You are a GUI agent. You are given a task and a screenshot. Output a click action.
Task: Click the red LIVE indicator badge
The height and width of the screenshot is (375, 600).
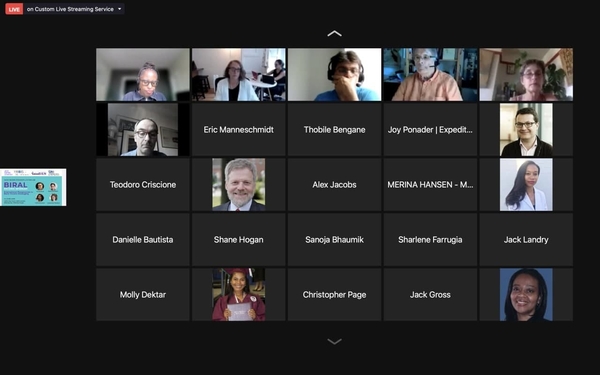coord(14,9)
